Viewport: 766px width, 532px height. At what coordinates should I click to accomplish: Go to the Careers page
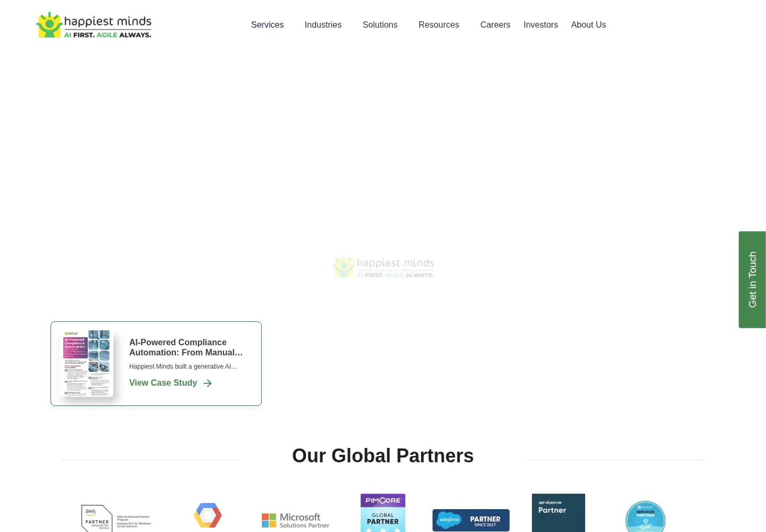[x=495, y=25]
